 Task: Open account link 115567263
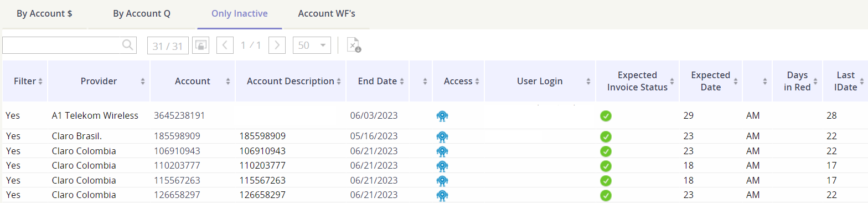pyautogui.click(x=177, y=180)
